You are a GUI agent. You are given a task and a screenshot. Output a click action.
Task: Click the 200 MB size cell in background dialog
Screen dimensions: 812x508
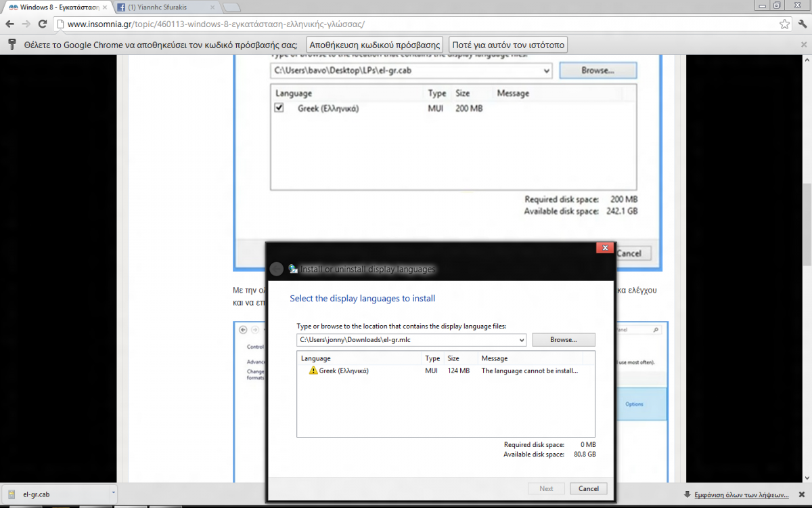click(x=469, y=108)
